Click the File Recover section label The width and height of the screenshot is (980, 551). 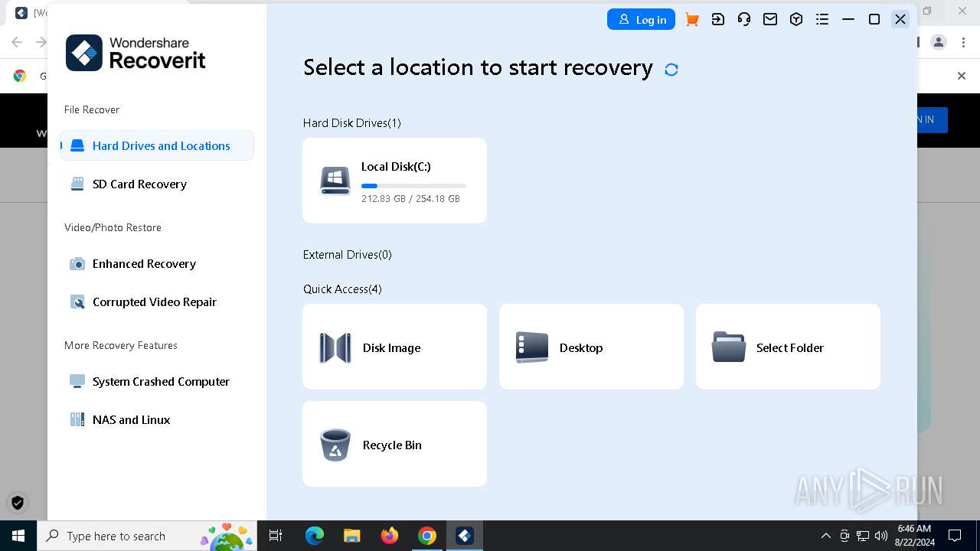(x=92, y=109)
